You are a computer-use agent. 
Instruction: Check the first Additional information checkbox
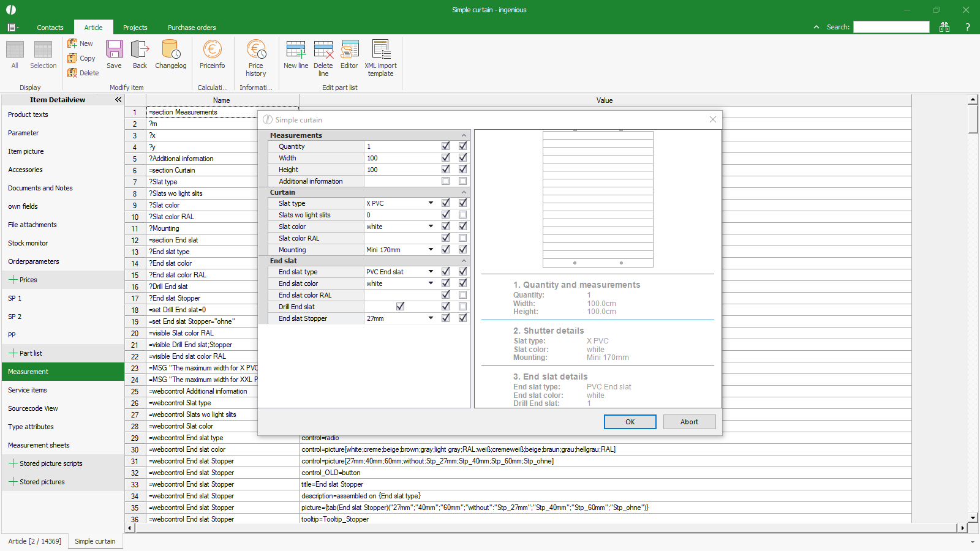pyautogui.click(x=445, y=181)
